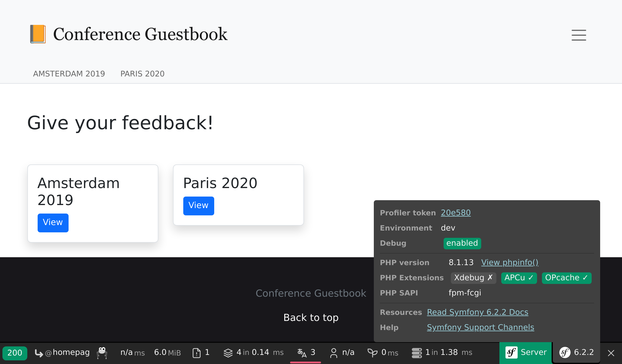
Task: Open the memory usage 6.0 MiB panel
Action: coord(167,353)
